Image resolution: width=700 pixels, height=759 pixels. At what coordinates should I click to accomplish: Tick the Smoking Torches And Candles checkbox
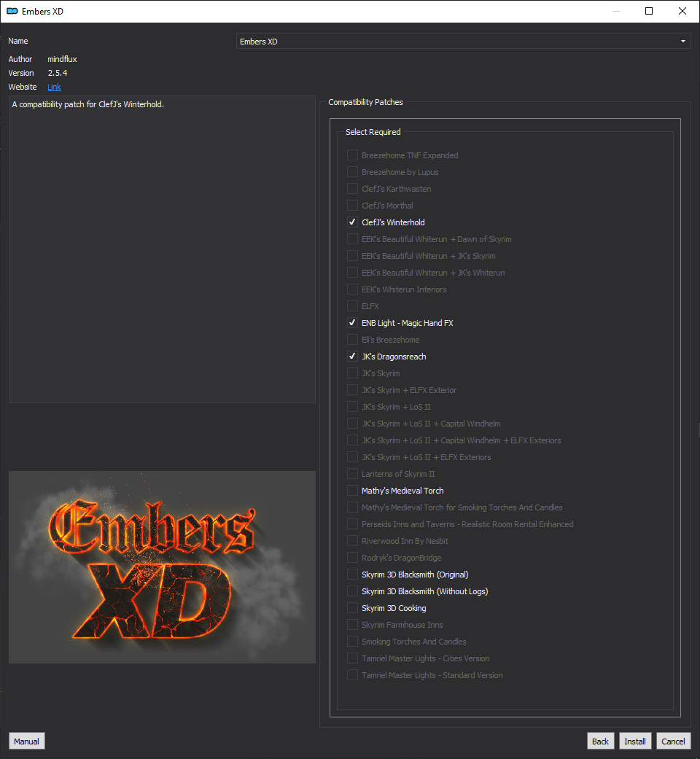(352, 642)
